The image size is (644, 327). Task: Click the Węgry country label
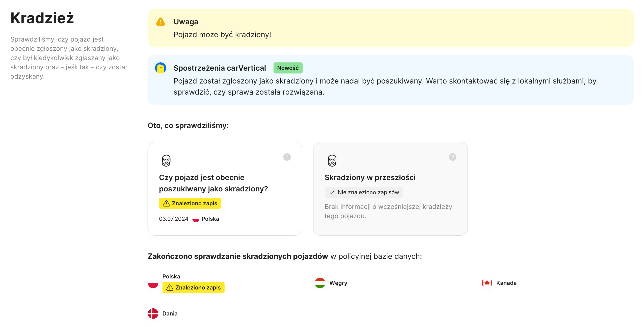point(338,283)
